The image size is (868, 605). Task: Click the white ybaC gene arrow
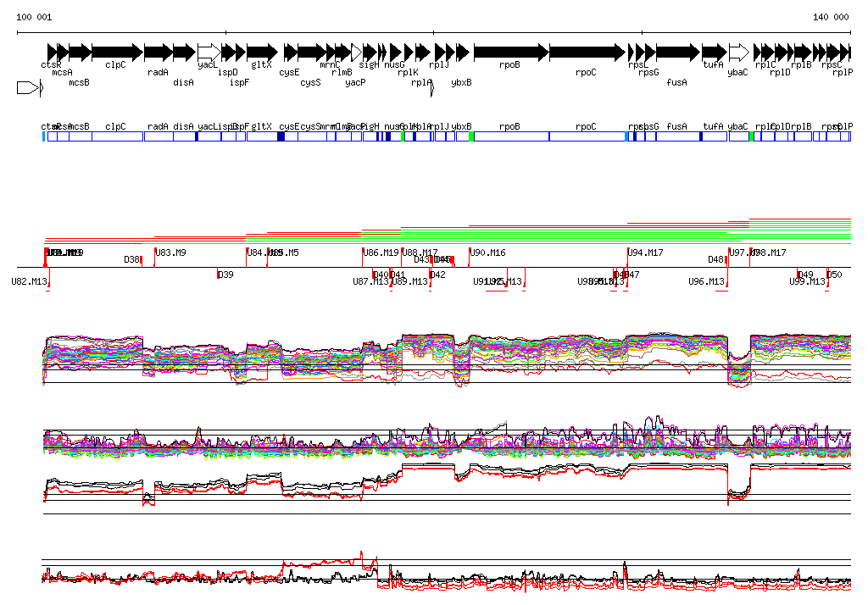(x=739, y=53)
